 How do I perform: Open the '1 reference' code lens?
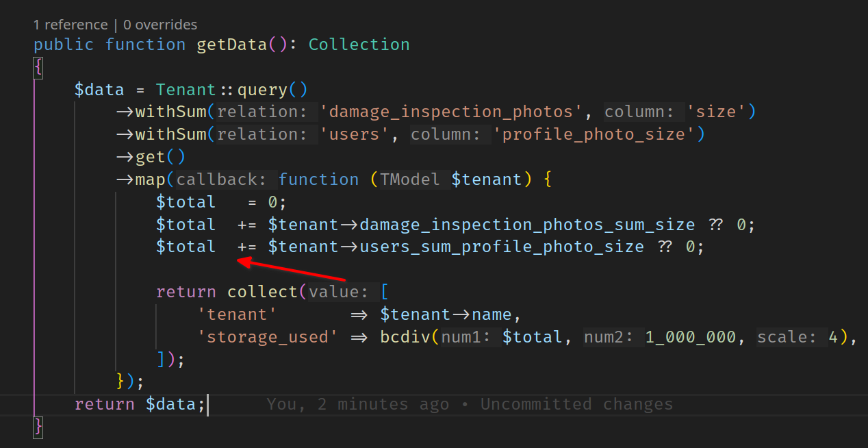coord(71,25)
